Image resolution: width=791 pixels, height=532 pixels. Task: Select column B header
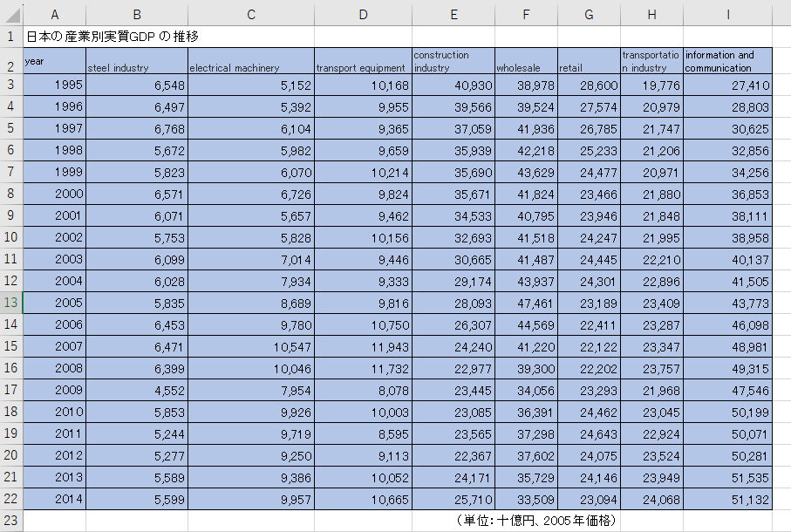[137, 14]
